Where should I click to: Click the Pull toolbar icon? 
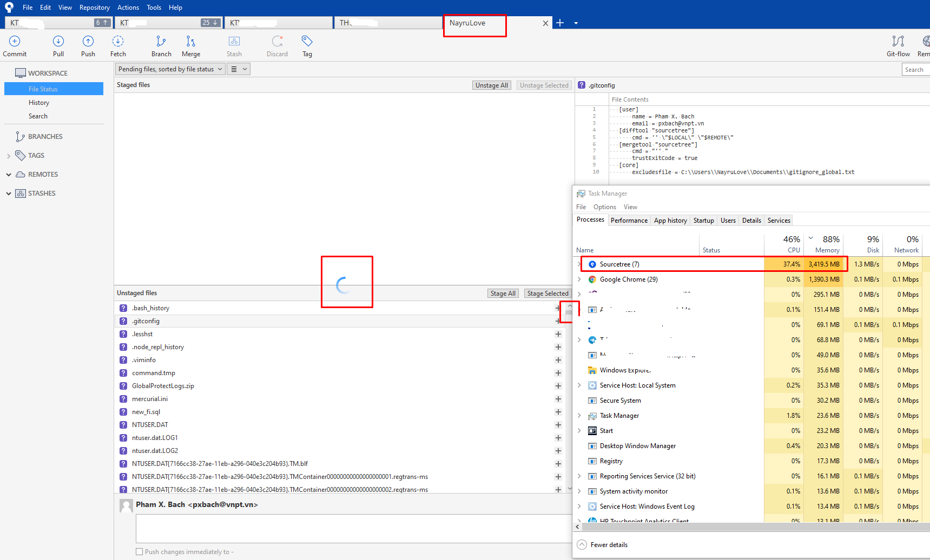pyautogui.click(x=58, y=41)
